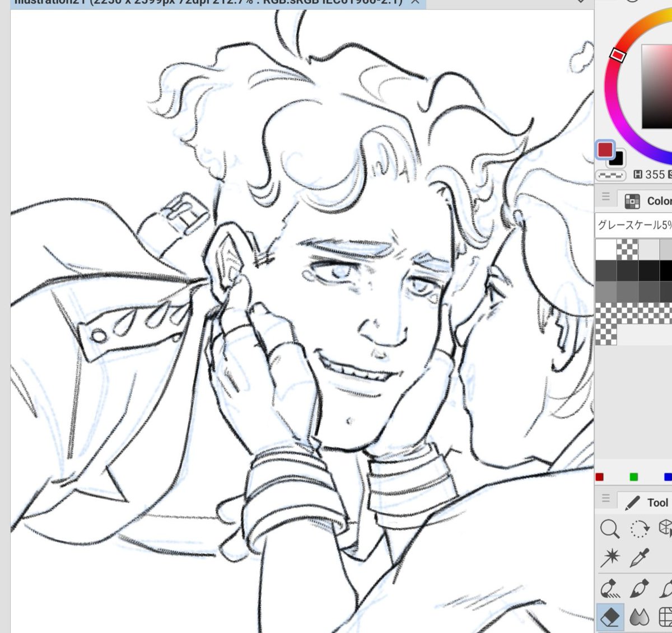Select the Operation tool cube icon
The height and width of the screenshot is (633, 672).
coord(666,526)
